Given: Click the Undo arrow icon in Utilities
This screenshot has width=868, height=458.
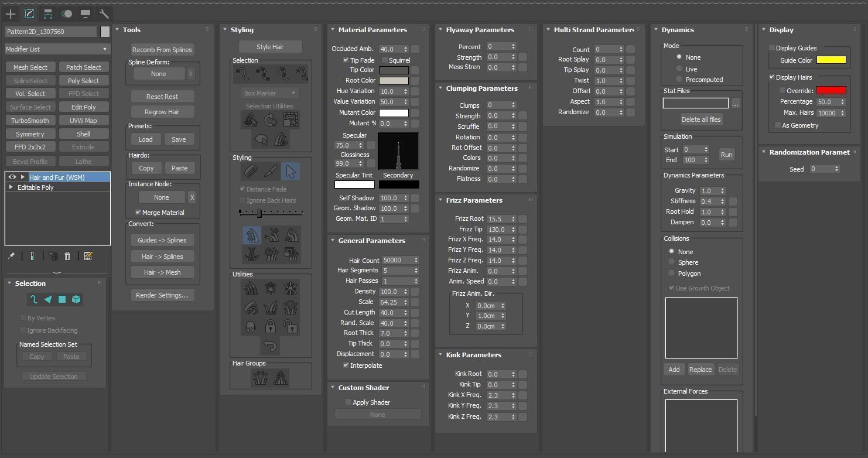Looking at the screenshot, I should (270, 346).
